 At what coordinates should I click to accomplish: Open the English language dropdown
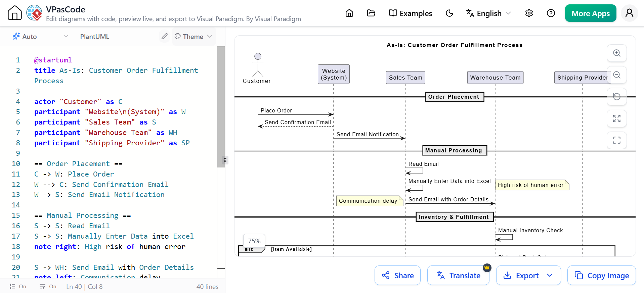[x=488, y=13]
